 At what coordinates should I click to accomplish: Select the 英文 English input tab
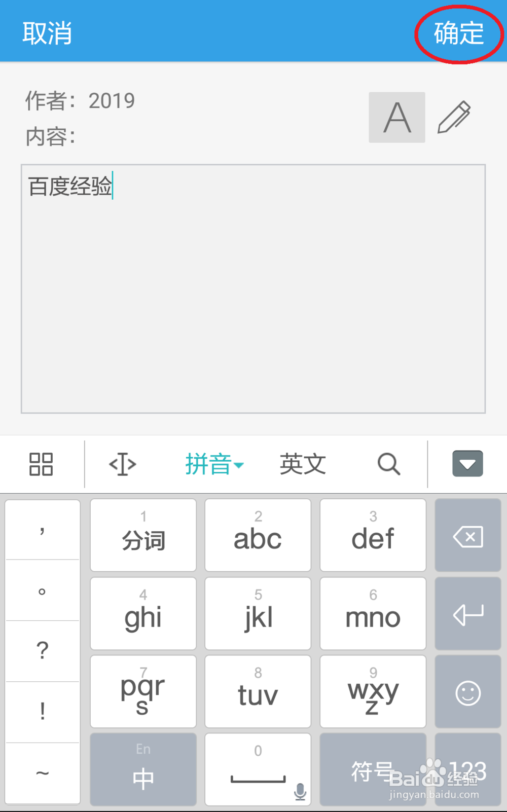(303, 464)
